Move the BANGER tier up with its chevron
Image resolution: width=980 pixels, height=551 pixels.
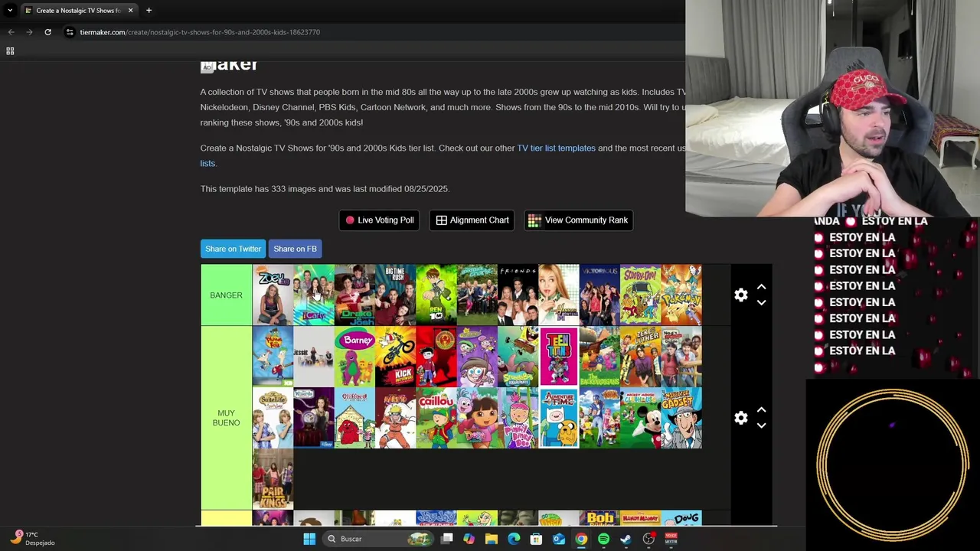click(761, 287)
